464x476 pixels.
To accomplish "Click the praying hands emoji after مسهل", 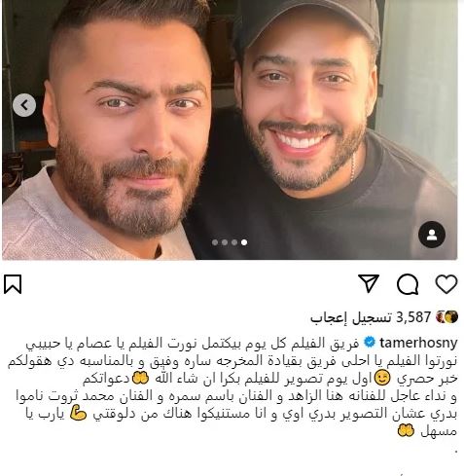I will click(406, 431).
